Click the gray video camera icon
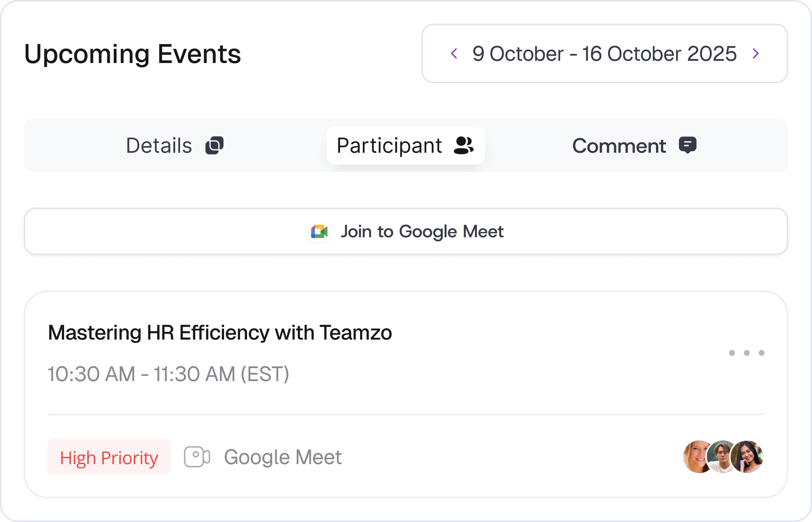812x522 pixels. 197,457
